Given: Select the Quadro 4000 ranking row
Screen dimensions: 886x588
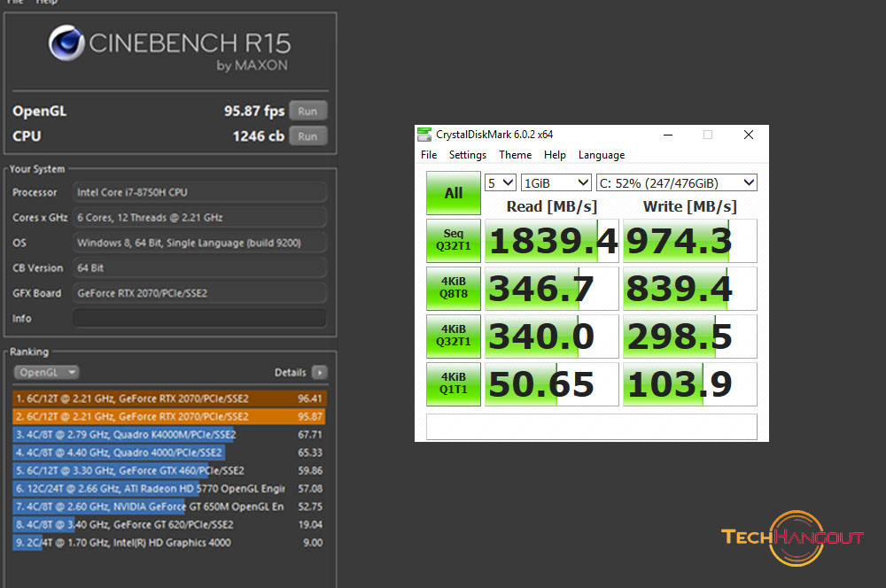Looking at the screenshot, I should 169,453.
